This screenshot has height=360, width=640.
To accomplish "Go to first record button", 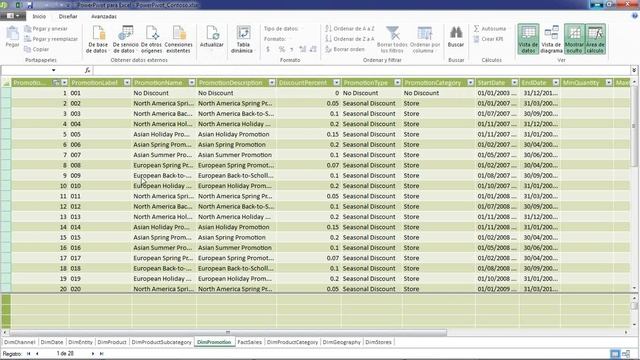I will point(29,353).
